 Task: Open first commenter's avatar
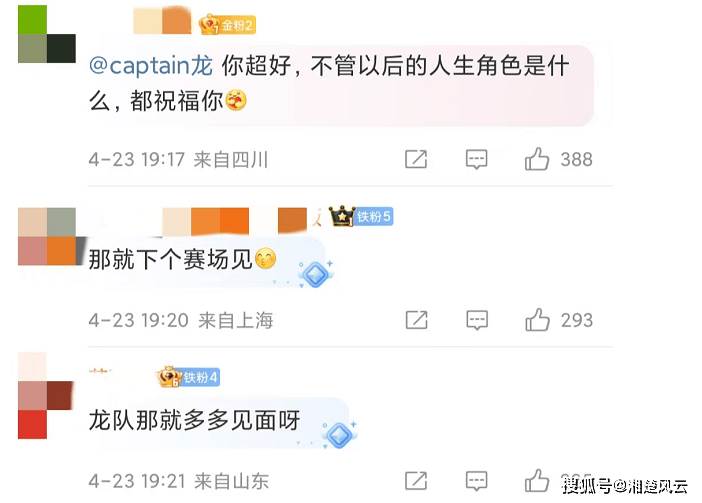[47, 34]
